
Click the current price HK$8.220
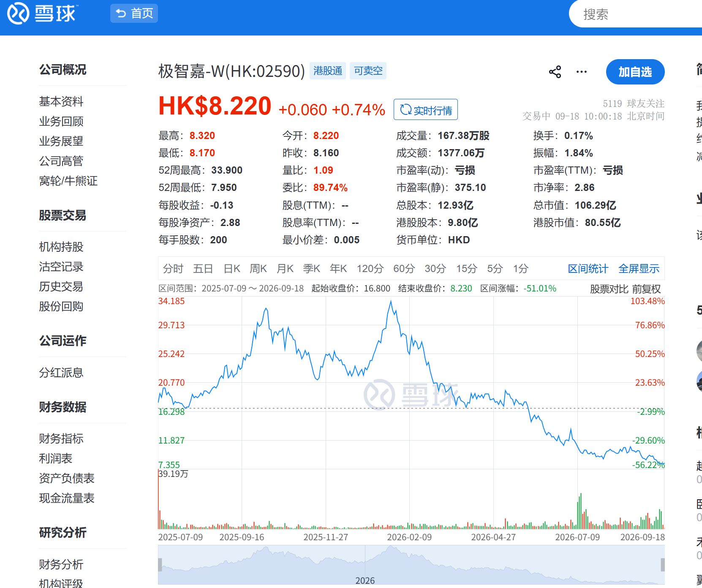tap(215, 106)
